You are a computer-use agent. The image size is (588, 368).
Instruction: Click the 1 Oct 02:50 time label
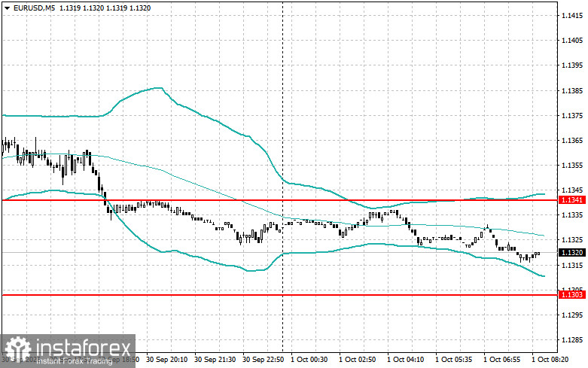pyautogui.click(x=358, y=360)
